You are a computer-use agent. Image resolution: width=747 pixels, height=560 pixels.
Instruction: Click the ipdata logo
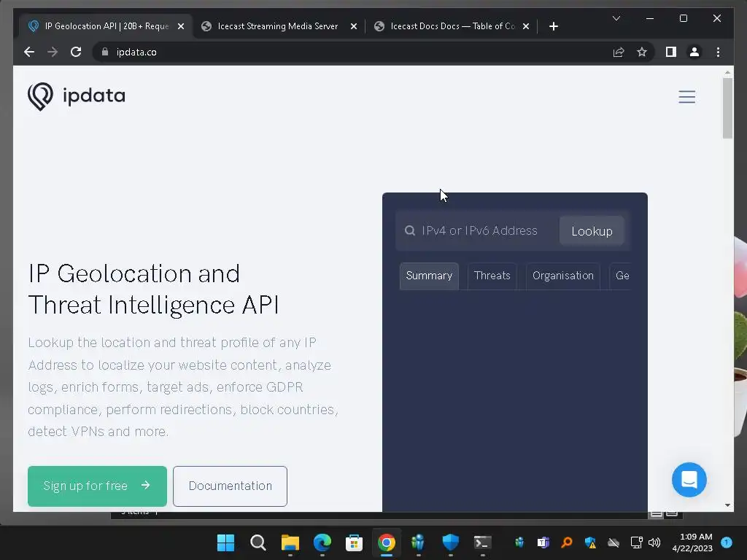[77, 96]
